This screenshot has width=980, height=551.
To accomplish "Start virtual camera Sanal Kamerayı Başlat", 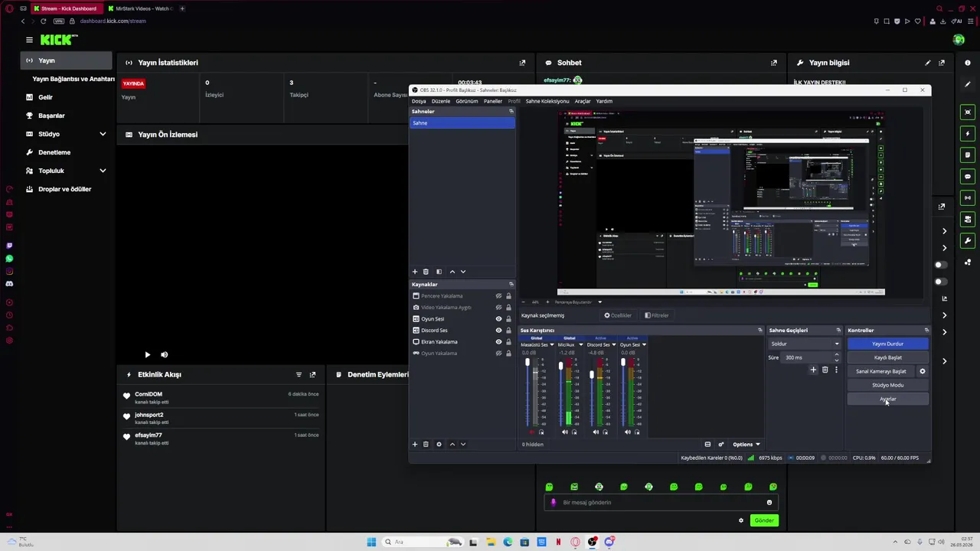I will pyautogui.click(x=881, y=371).
